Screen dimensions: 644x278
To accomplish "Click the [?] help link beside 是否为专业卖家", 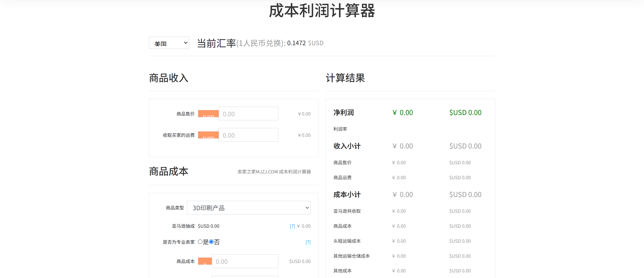I will pos(308,242).
